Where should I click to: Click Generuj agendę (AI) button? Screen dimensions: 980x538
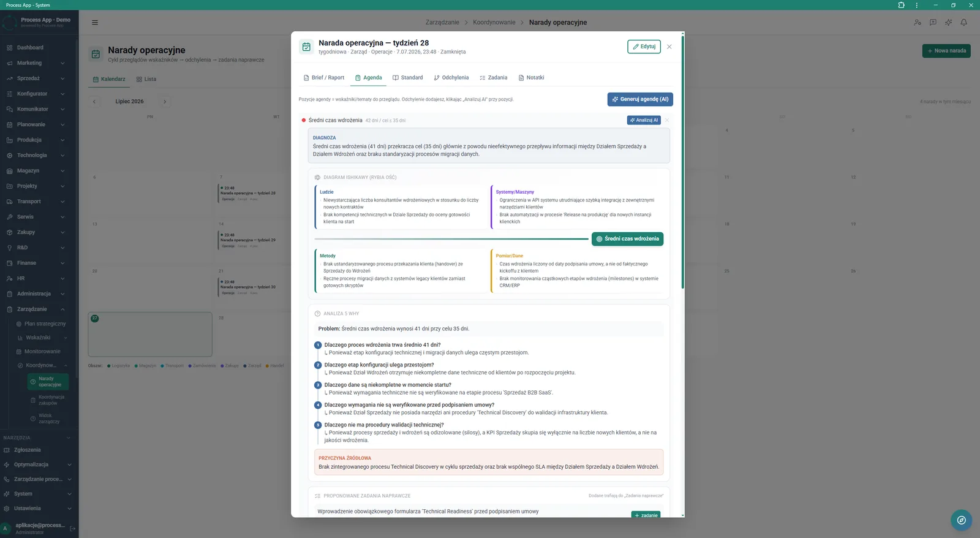(640, 99)
